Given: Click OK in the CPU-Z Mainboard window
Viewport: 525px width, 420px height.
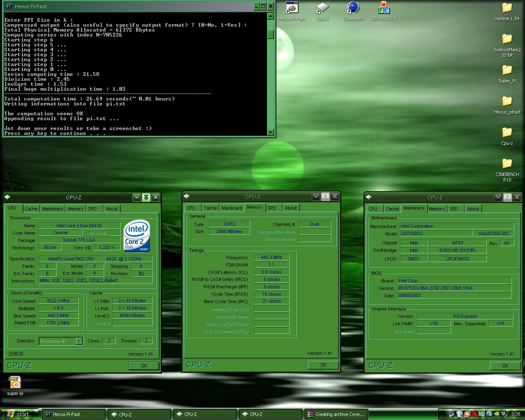Looking at the screenshot, I should [505, 366].
